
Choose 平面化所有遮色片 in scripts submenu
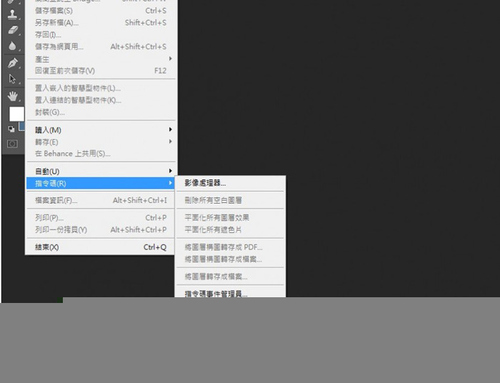pos(230,230)
